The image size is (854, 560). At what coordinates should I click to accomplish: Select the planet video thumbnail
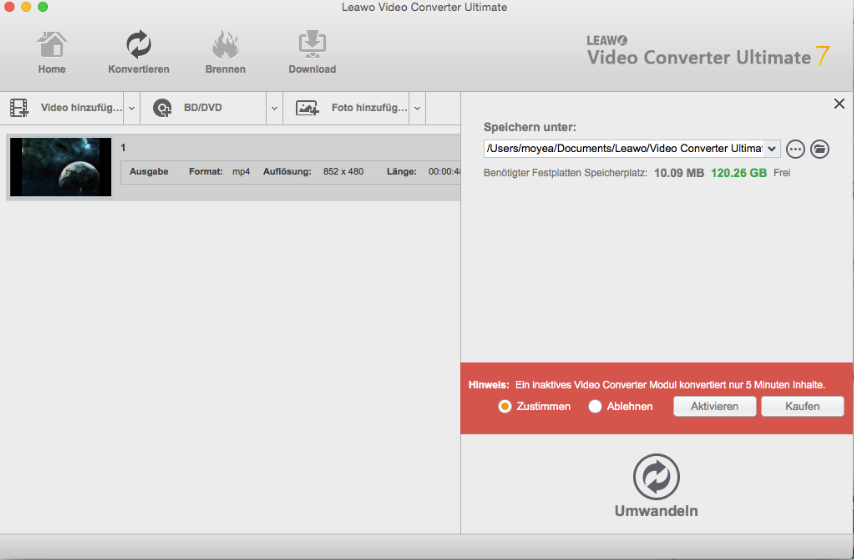coord(60,167)
